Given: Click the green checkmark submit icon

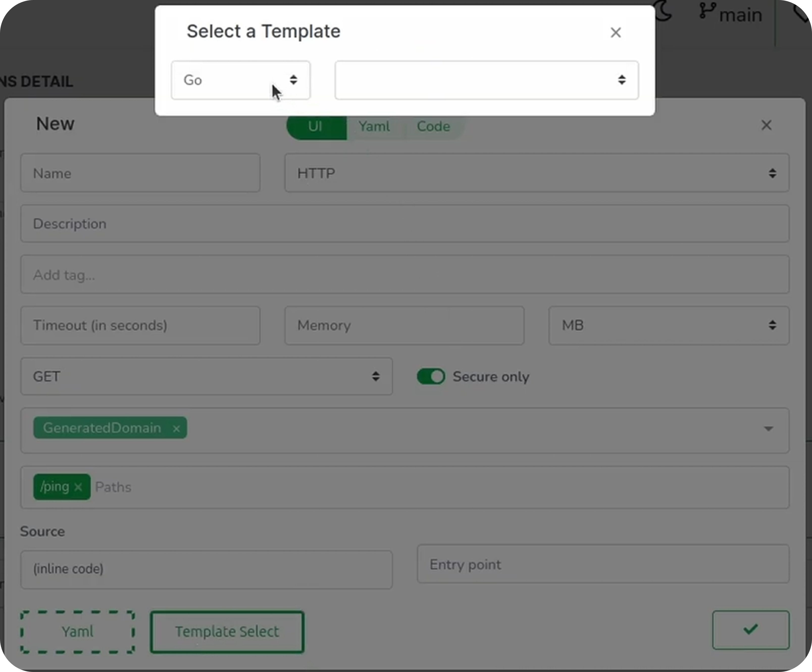Looking at the screenshot, I should click(x=751, y=630).
